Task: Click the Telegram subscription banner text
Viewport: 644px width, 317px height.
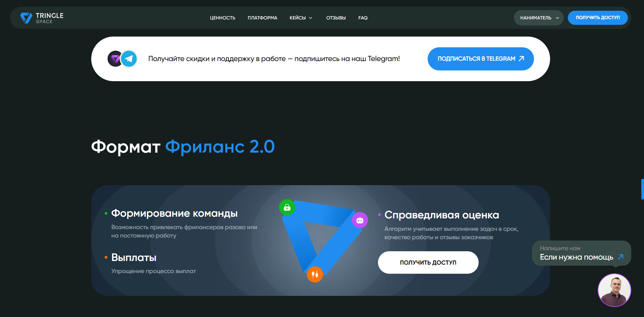Action: tap(274, 59)
